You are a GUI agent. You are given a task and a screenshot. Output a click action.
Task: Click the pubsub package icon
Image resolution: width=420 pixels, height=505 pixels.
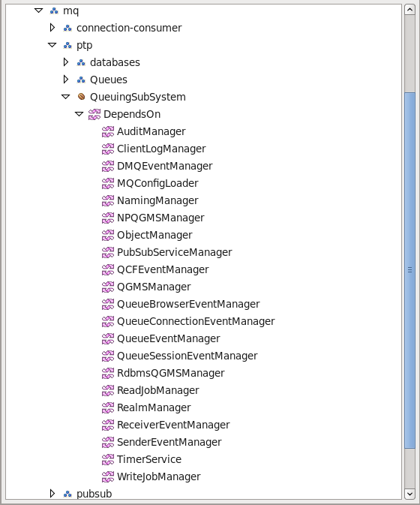(67, 494)
